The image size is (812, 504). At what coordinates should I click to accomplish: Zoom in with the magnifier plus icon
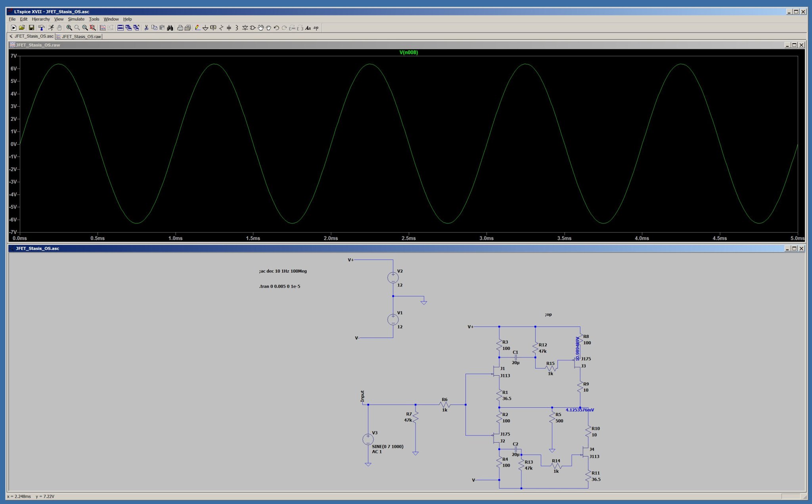click(69, 28)
